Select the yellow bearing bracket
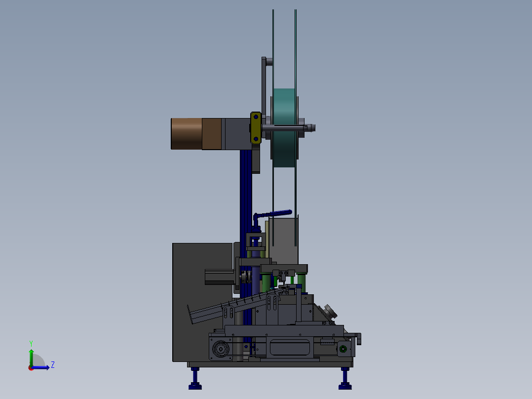 (x=256, y=128)
